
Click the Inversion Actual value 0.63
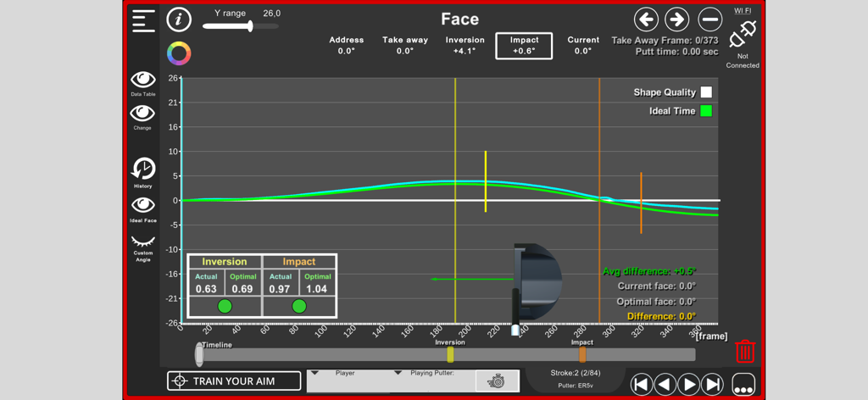tap(206, 288)
